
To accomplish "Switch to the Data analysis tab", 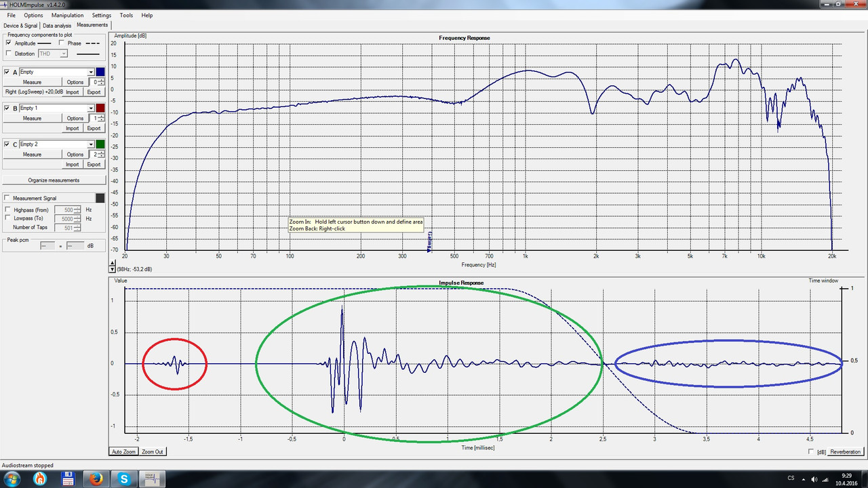I will (x=58, y=25).
